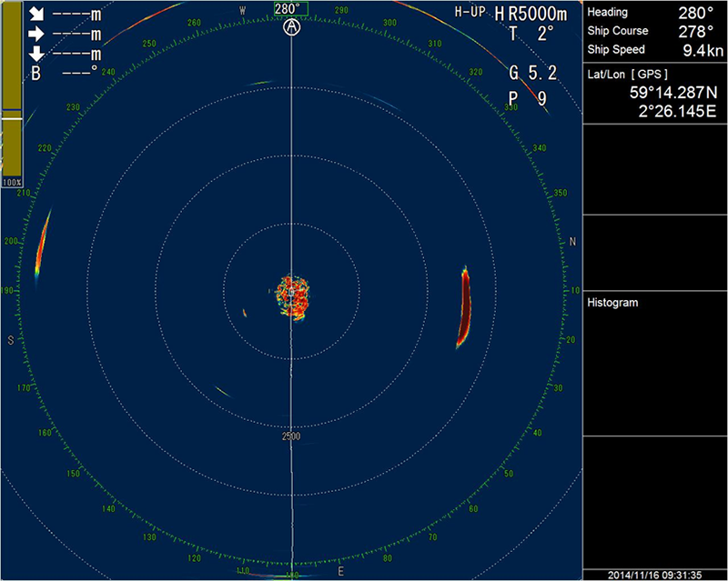Image resolution: width=728 pixels, height=581 pixels.
Task: Click the horizontal range right-arrow icon
Action: tap(38, 35)
